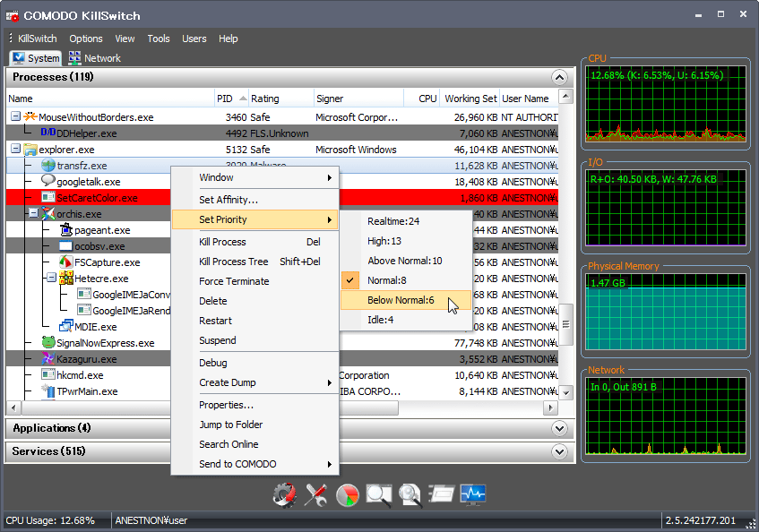Collapse the Hetecre.exe tree node
Viewport: 759px width, 532px height.
coord(51,278)
